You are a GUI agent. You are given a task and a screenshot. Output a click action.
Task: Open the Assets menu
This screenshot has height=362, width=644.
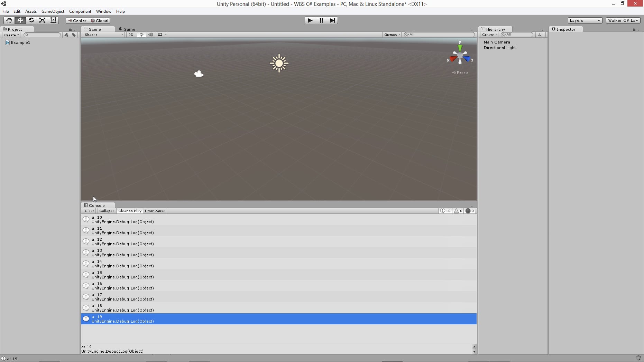[31, 11]
